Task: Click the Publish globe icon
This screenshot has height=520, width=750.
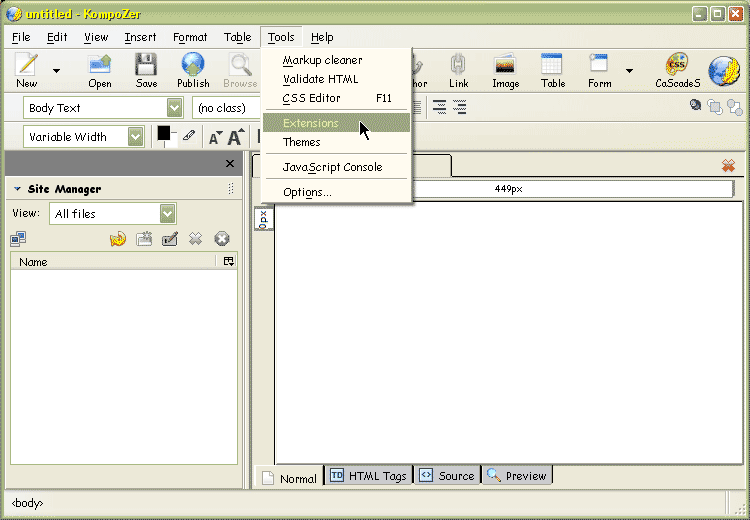Action: tap(193, 70)
